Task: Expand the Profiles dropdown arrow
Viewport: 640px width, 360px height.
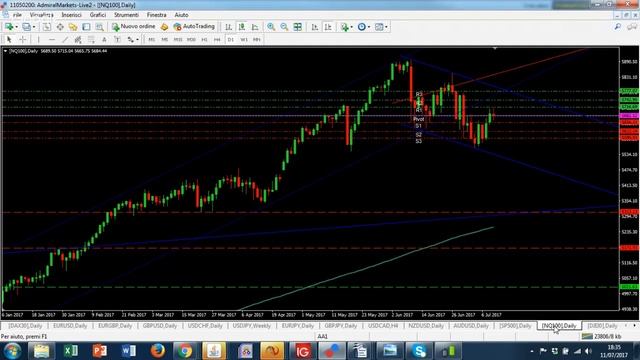Action: 34,27
